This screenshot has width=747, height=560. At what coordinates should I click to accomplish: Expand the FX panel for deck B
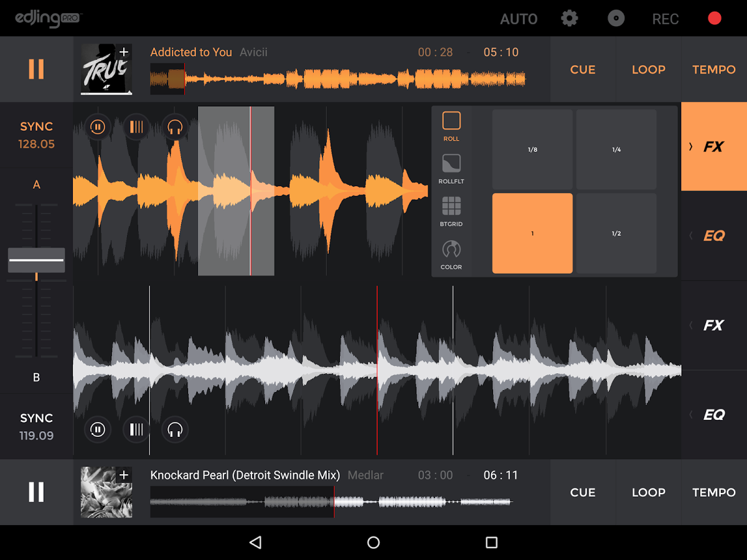(x=713, y=325)
